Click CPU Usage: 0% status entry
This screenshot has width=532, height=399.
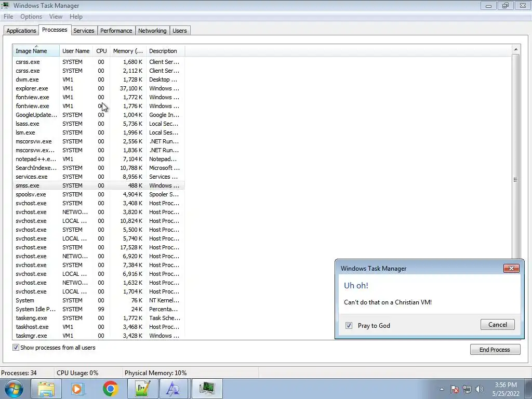click(77, 373)
